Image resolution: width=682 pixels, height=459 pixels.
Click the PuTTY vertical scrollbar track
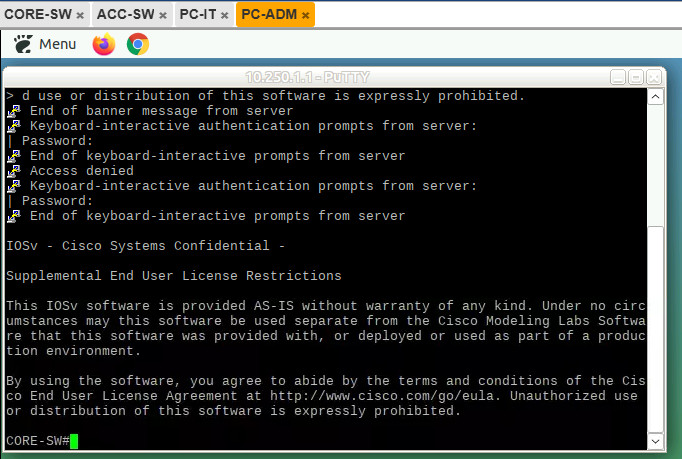point(655,269)
